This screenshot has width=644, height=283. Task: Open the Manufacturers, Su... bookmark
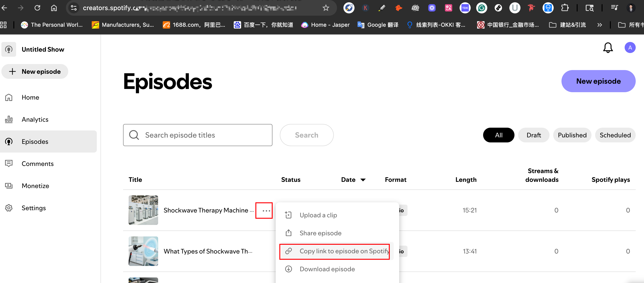pos(123,25)
